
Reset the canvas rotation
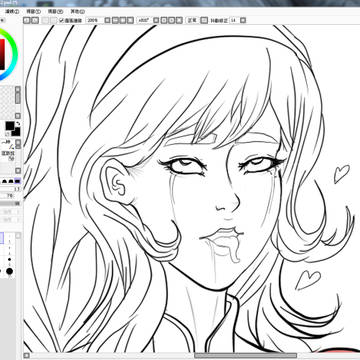point(179,20)
